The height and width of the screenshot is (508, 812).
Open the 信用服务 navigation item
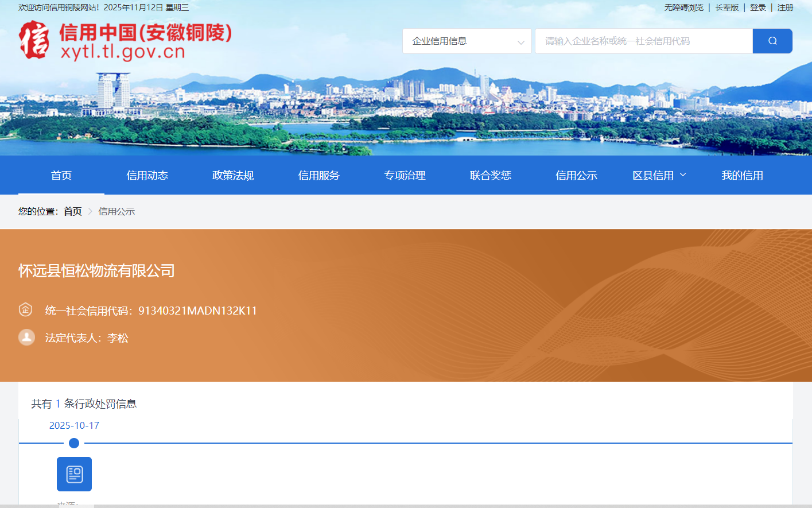[319, 176]
